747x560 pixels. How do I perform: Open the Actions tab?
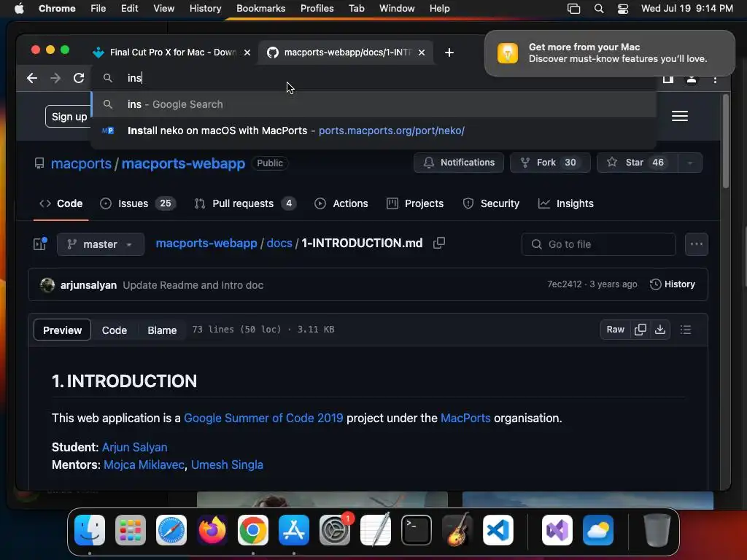[341, 203]
